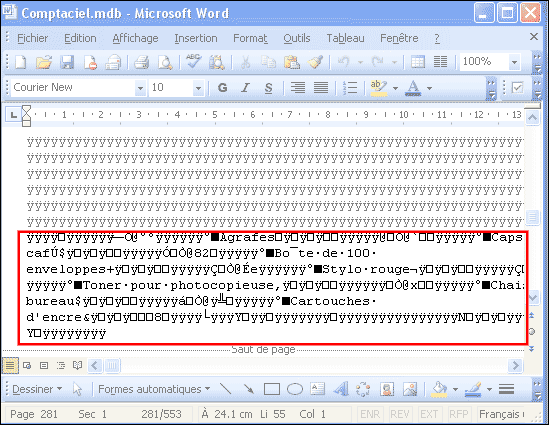
Task: Open the Tableau menu
Action: tap(345, 38)
